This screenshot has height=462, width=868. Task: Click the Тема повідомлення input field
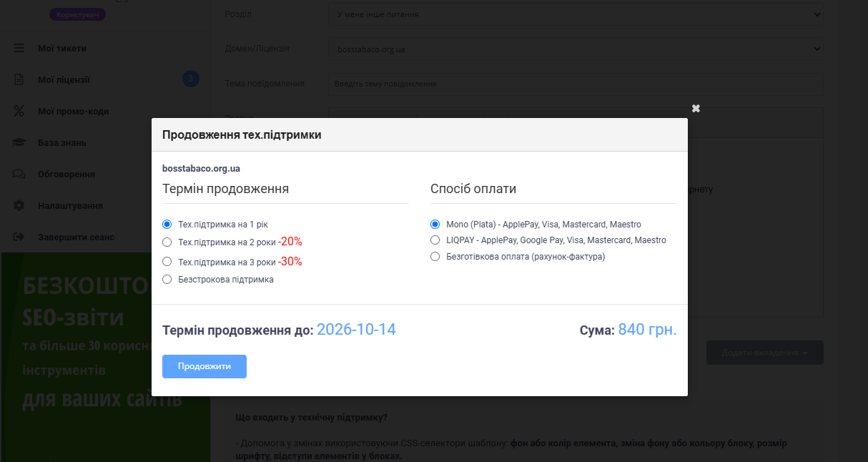[576, 84]
